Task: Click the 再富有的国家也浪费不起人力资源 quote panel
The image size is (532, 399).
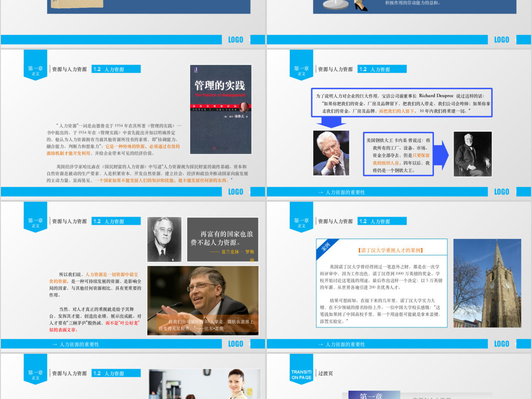Action: tap(223, 239)
